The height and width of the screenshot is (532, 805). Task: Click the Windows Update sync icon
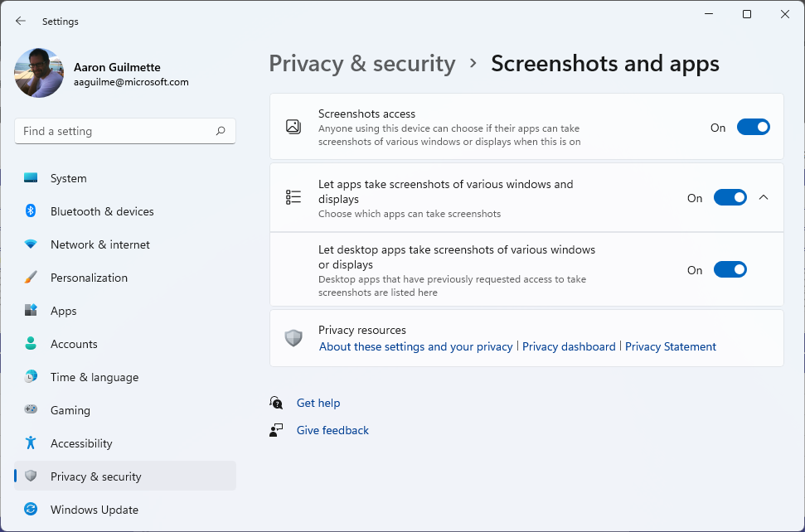pos(31,510)
